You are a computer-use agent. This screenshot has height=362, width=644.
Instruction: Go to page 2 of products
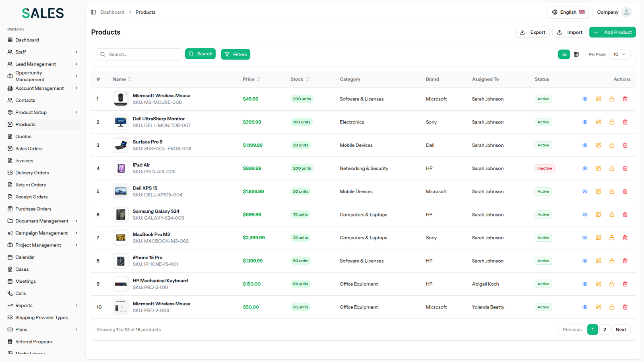point(604,329)
